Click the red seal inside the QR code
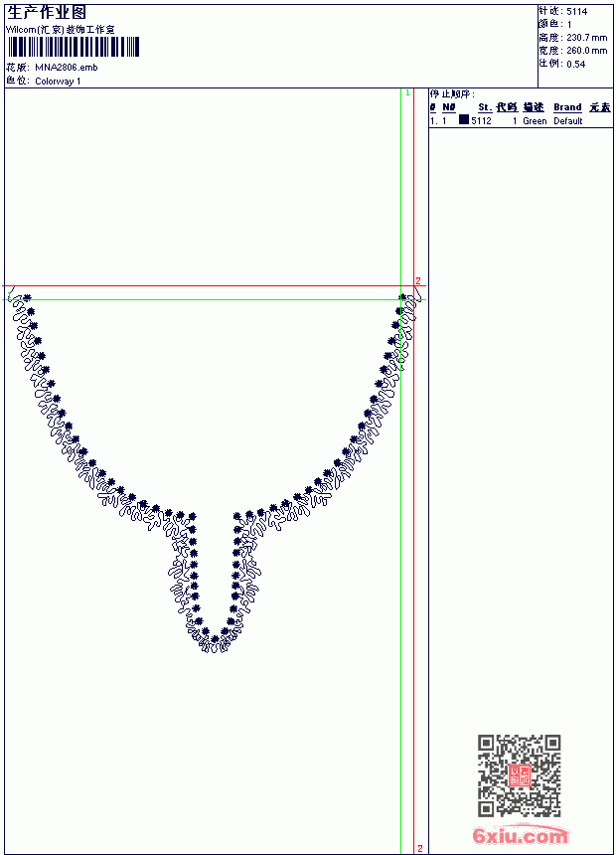 520,775
